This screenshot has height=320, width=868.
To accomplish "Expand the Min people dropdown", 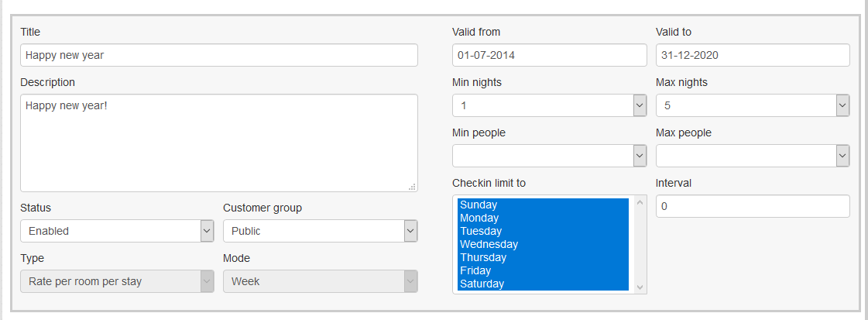I will click(549, 156).
